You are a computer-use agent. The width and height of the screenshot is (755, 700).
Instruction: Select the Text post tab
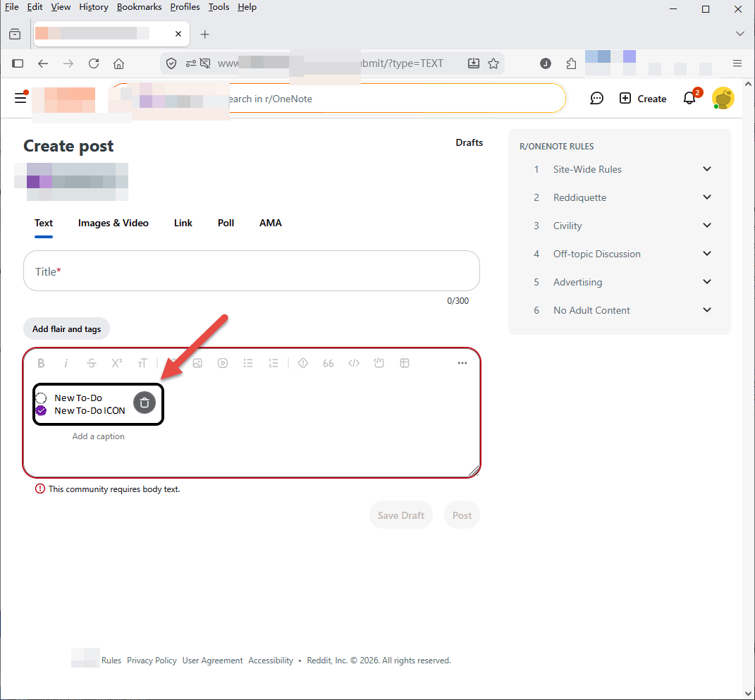tap(43, 223)
